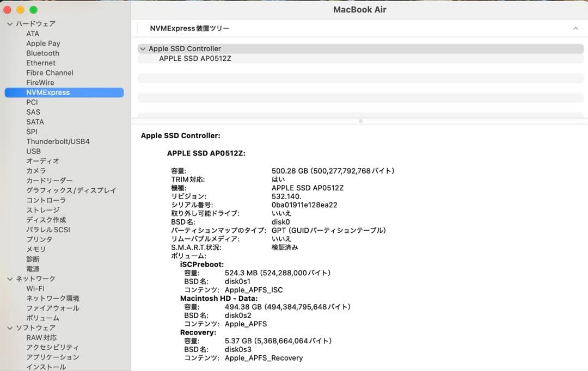Open the Bluetooth hardware report
Screen dimensions: 588x371
(42, 53)
